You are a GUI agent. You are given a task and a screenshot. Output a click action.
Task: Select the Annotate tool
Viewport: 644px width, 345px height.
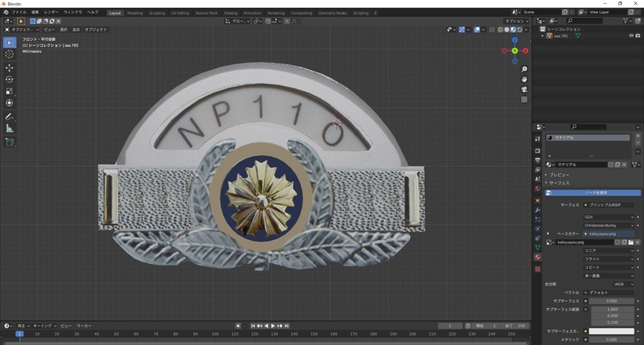[x=9, y=116]
